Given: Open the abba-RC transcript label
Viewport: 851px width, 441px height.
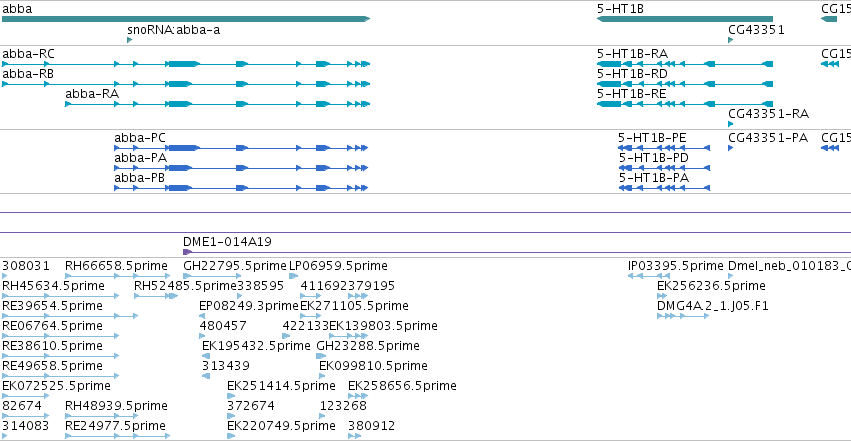Looking at the screenshot, I should tap(28, 54).
